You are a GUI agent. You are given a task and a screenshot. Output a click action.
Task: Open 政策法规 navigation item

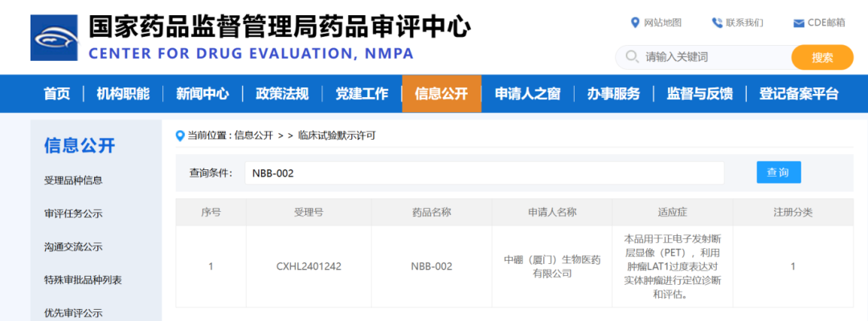(282, 94)
